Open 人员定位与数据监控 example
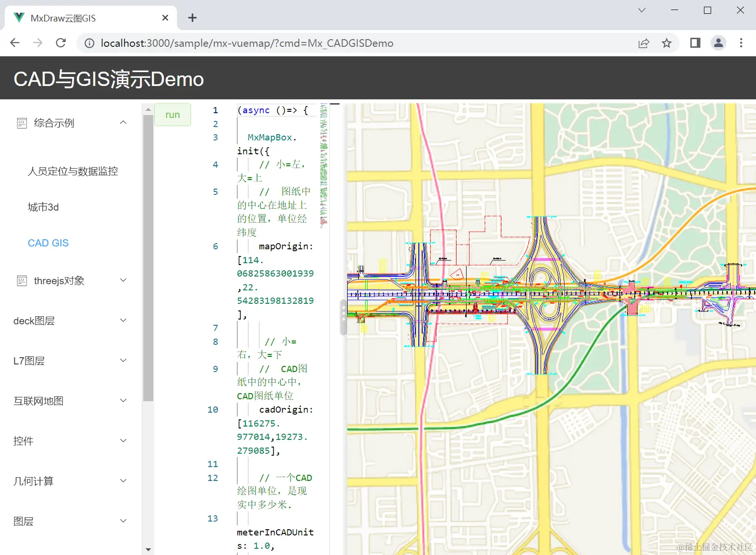The width and height of the screenshot is (756, 555). [73, 171]
